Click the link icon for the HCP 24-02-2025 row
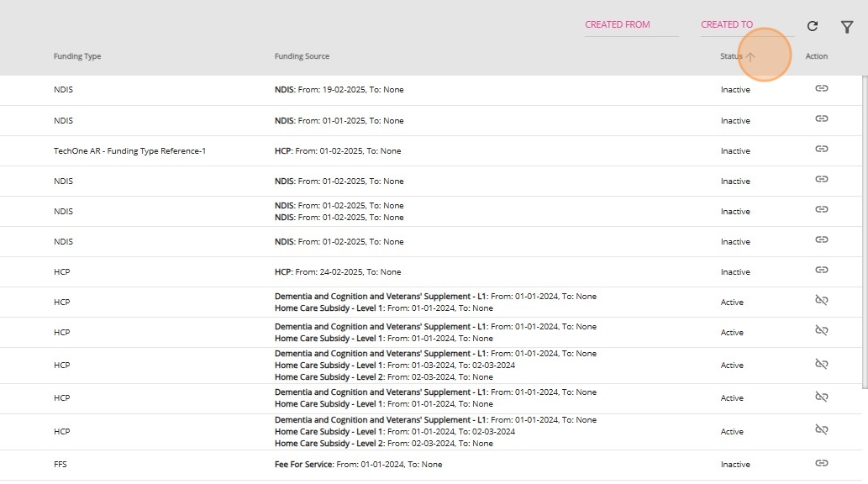868x484 pixels. click(x=822, y=271)
